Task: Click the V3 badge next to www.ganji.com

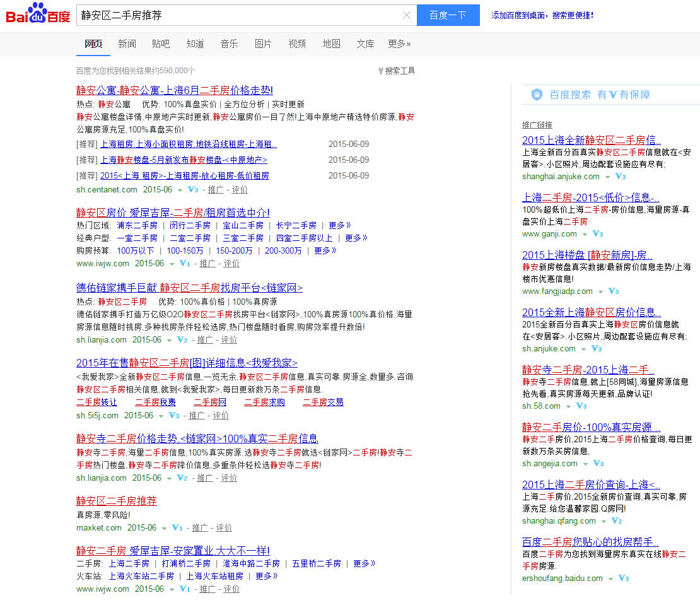Action: 597,233
